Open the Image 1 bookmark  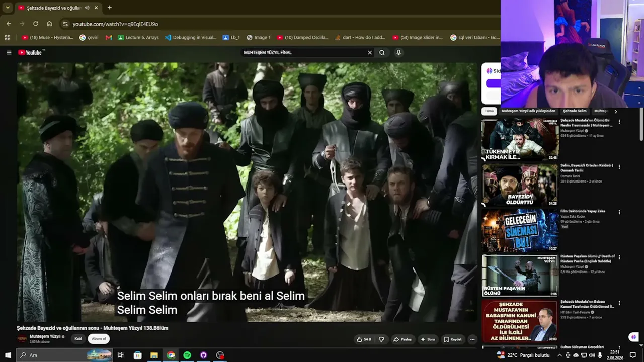tap(258, 37)
